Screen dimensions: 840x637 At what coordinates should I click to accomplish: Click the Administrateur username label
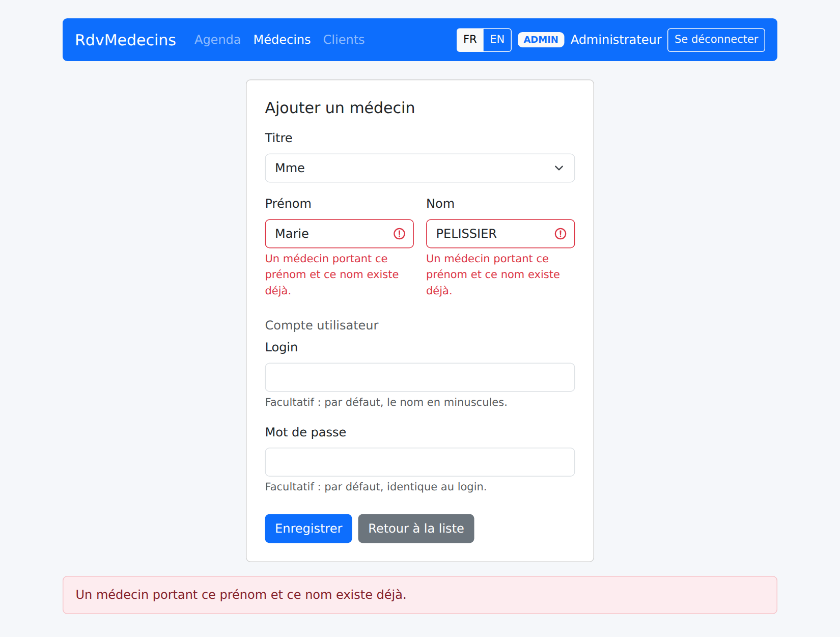coord(616,40)
